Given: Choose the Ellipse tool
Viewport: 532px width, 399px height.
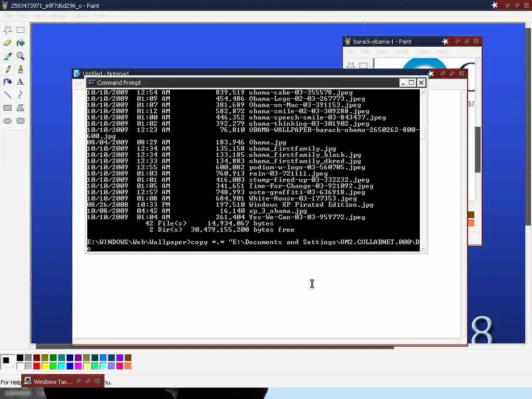Looking at the screenshot, I should (7, 121).
